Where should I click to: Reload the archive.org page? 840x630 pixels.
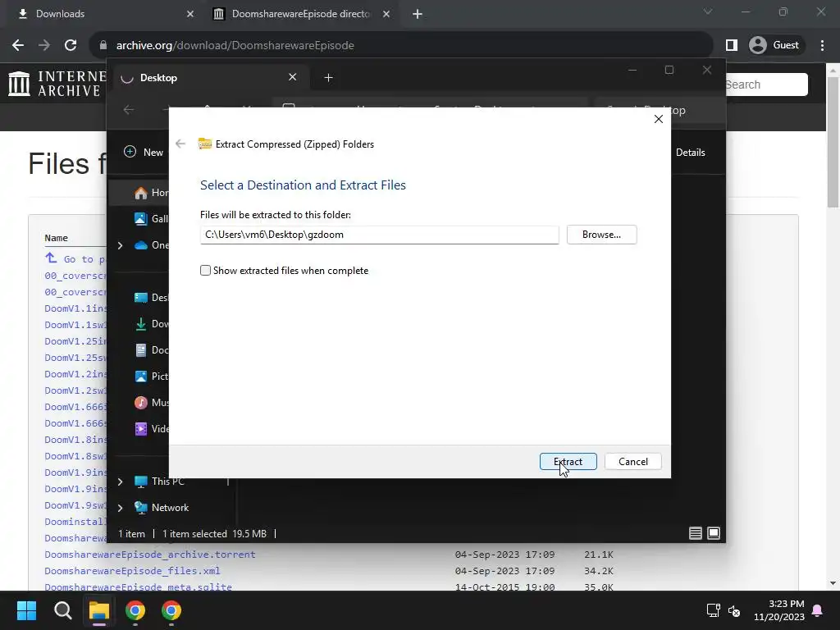pos(71,45)
